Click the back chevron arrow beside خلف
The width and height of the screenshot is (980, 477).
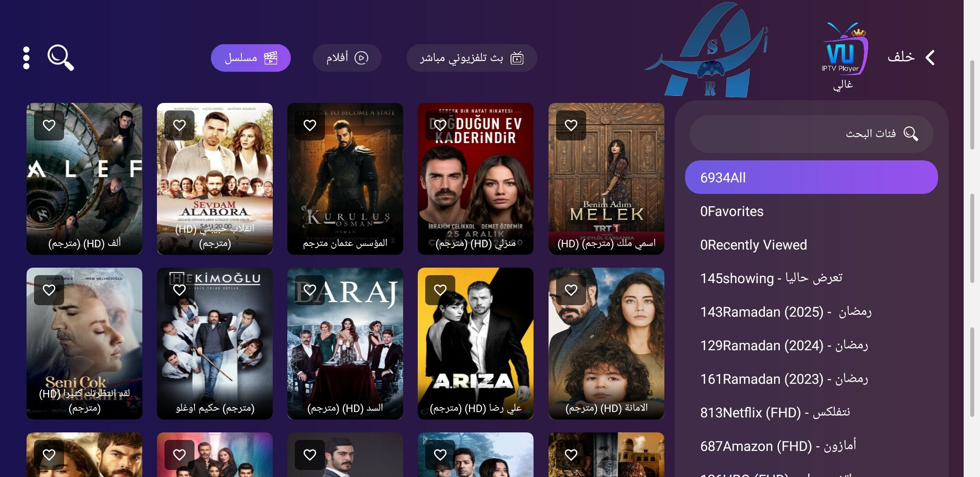point(930,57)
